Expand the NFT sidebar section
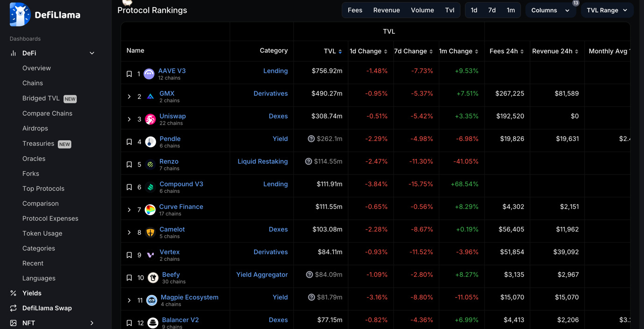 click(x=92, y=323)
